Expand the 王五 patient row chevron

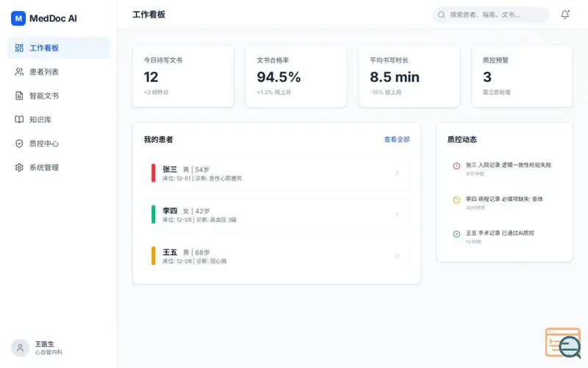[x=397, y=255]
